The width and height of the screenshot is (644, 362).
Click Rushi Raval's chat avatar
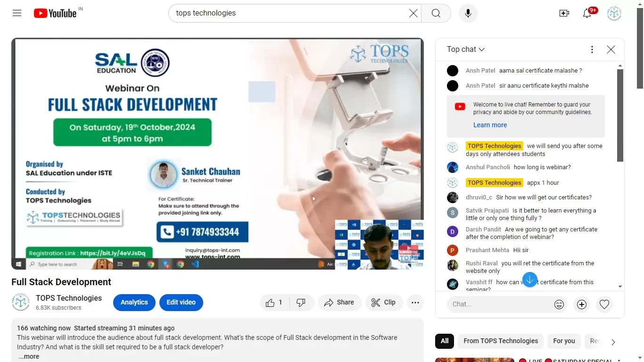point(453,265)
